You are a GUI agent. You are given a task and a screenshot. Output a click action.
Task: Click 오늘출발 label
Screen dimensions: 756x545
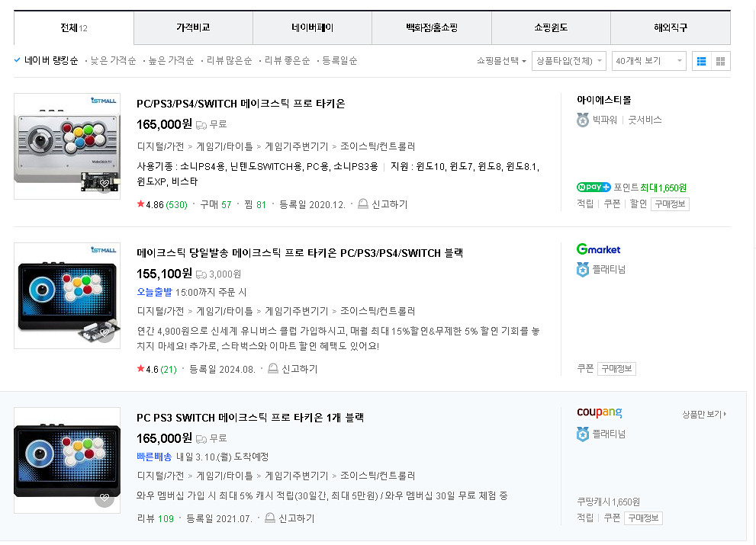pos(154,292)
